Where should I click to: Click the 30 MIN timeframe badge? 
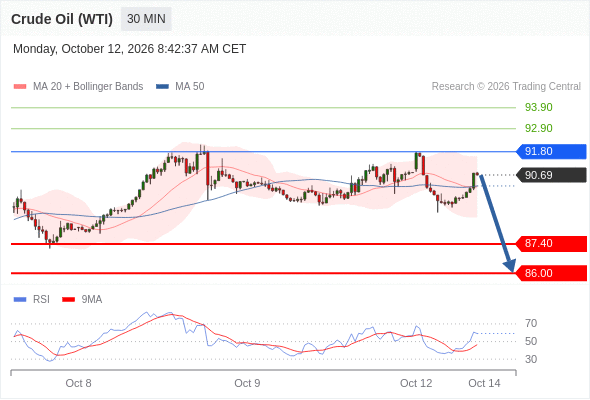pos(146,19)
